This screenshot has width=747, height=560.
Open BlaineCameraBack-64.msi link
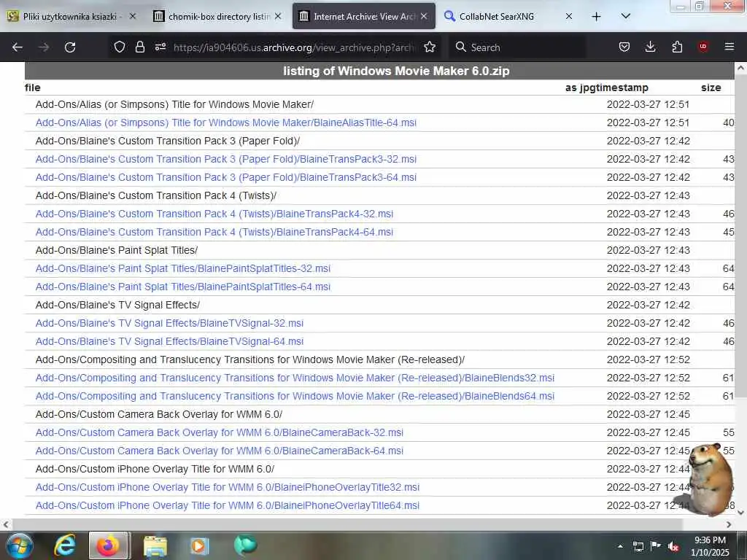tap(219, 451)
